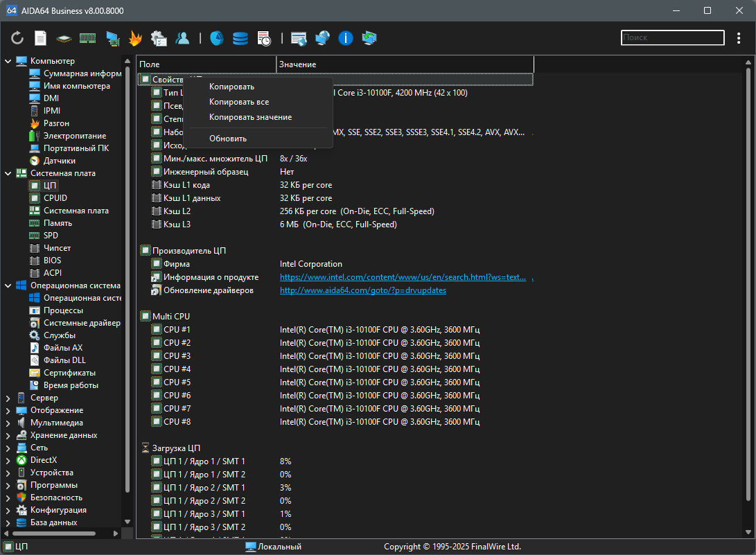
Task: Click the sidebar horizontal scrollbar thumb
Action: [54, 534]
